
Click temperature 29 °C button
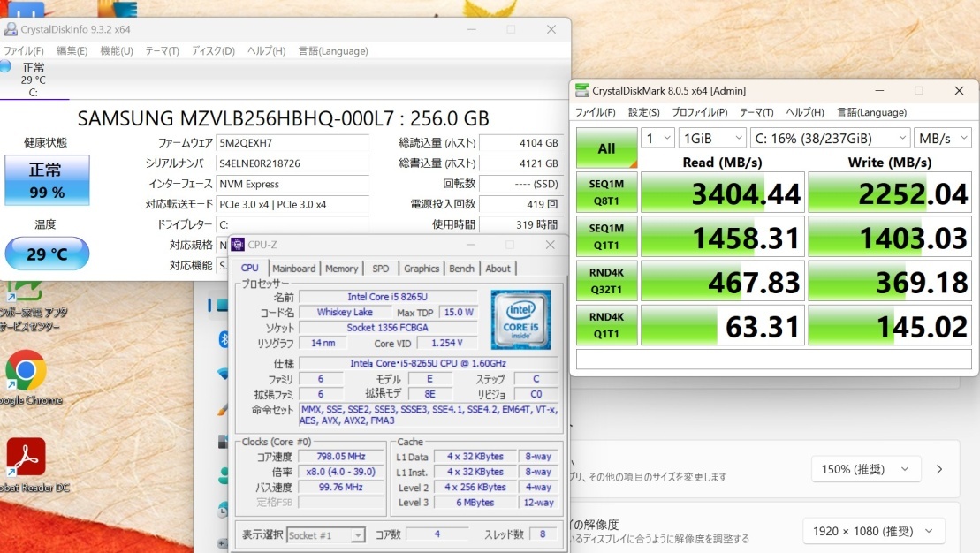coord(47,254)
